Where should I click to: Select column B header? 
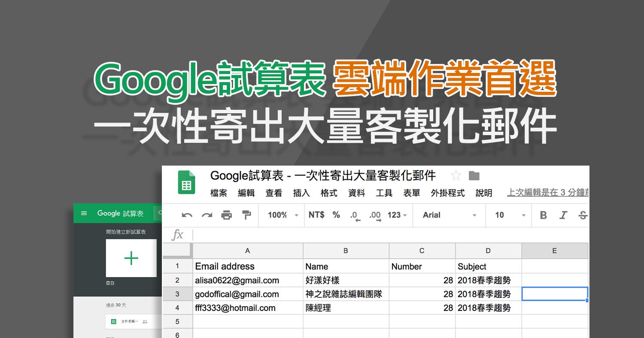tap(346, 251)
